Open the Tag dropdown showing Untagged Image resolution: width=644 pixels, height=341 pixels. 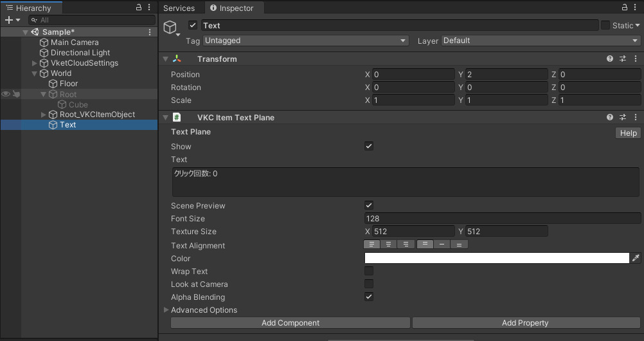(x=306, y=41)
